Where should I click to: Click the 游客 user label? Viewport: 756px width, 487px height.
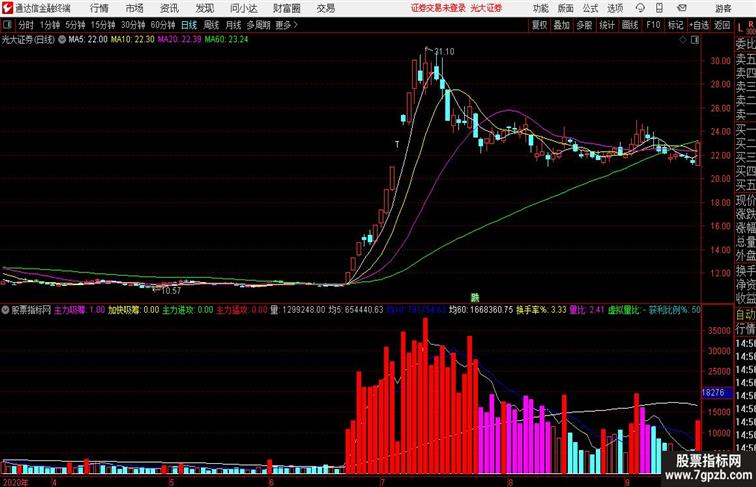pyautogui.click(x=723, y=8)
